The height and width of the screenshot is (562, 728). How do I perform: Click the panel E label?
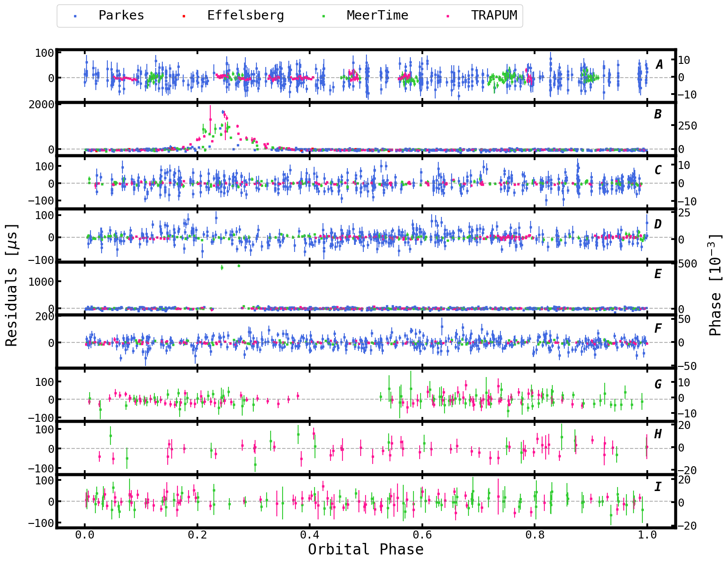coord(657,274)
